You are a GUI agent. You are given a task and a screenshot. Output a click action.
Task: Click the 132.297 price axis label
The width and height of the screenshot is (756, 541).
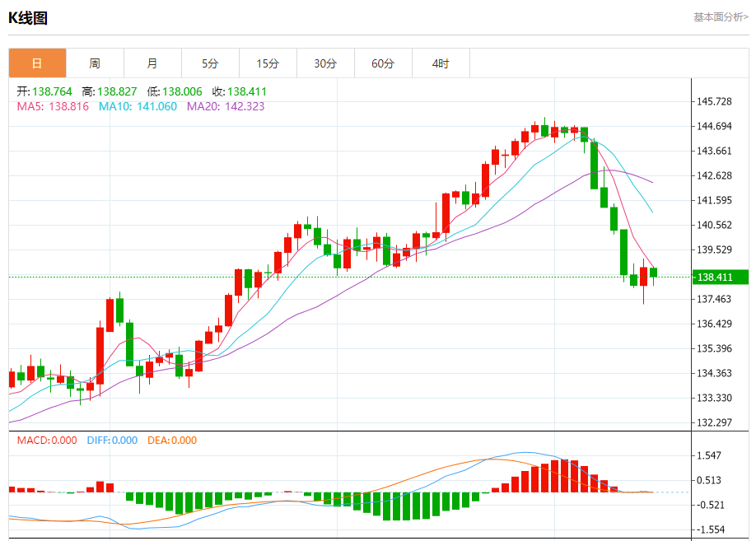pyautogui.click(x=714, y=423)
